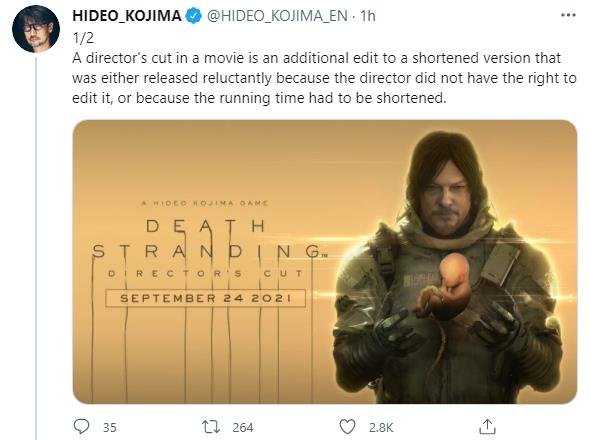Open the three-dot more options menu

pos(568,15)
